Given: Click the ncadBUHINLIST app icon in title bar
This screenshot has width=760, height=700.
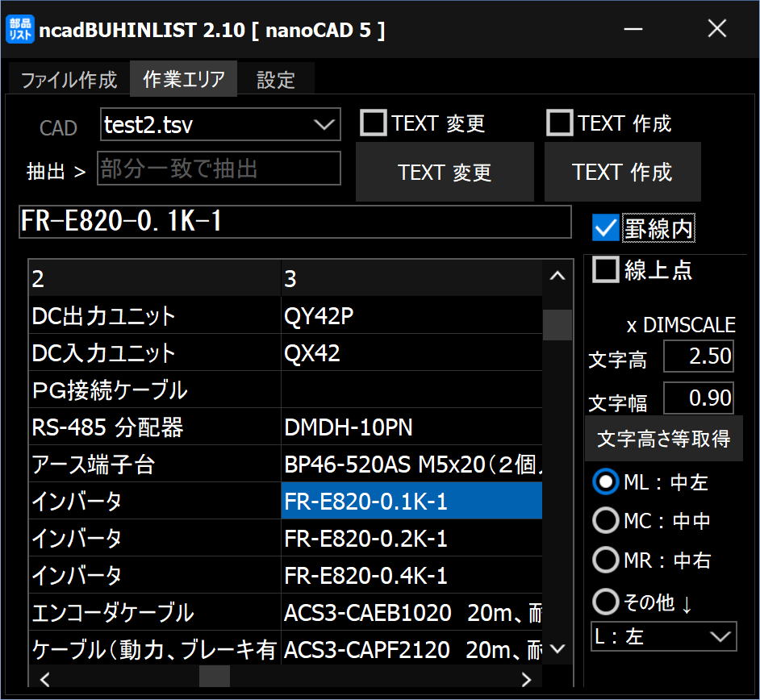Looking at the screenshot, I should point(20,30).
